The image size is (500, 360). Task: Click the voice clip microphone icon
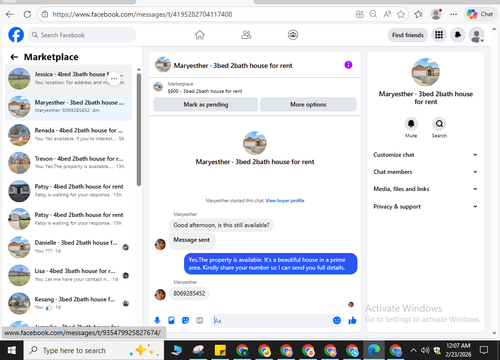(x=157, y=321)
